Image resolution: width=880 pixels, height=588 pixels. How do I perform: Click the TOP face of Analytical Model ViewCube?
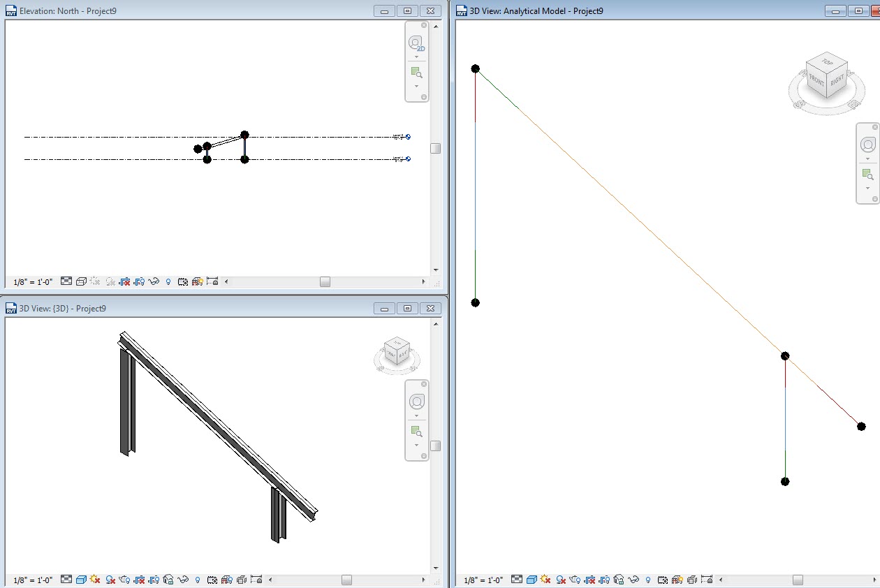pyautogui.click(x=828, y=62)
